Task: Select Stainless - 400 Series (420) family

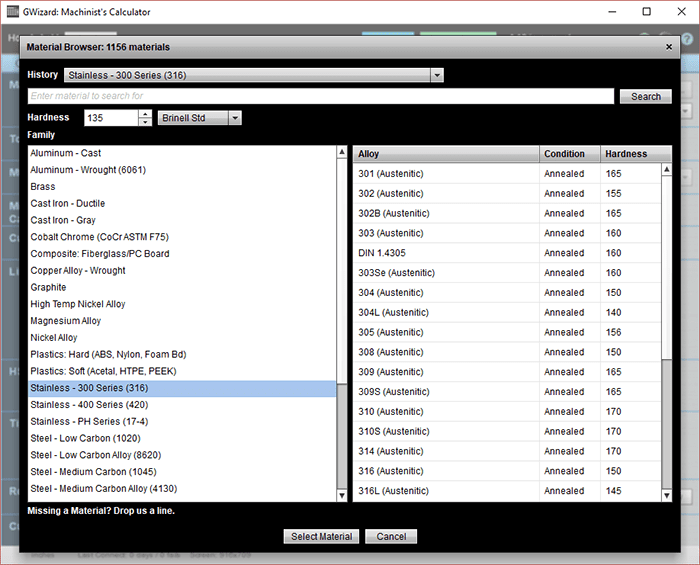Action: pos(182,405)
